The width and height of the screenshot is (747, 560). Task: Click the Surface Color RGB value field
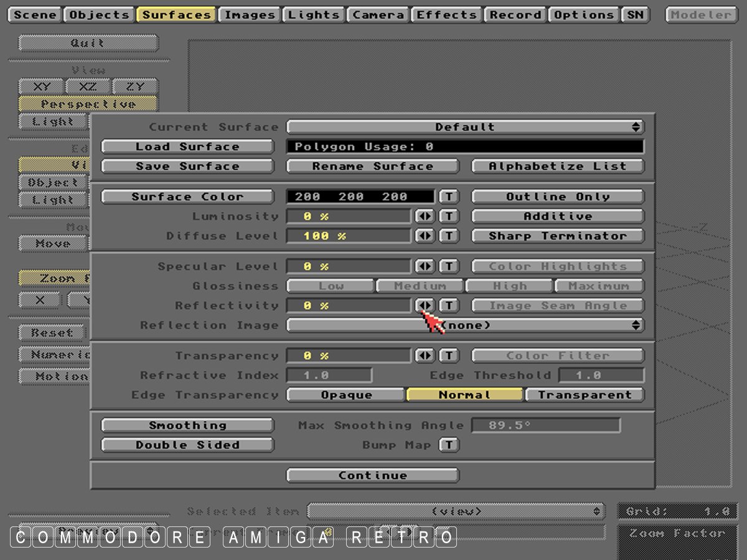point(360,197)
